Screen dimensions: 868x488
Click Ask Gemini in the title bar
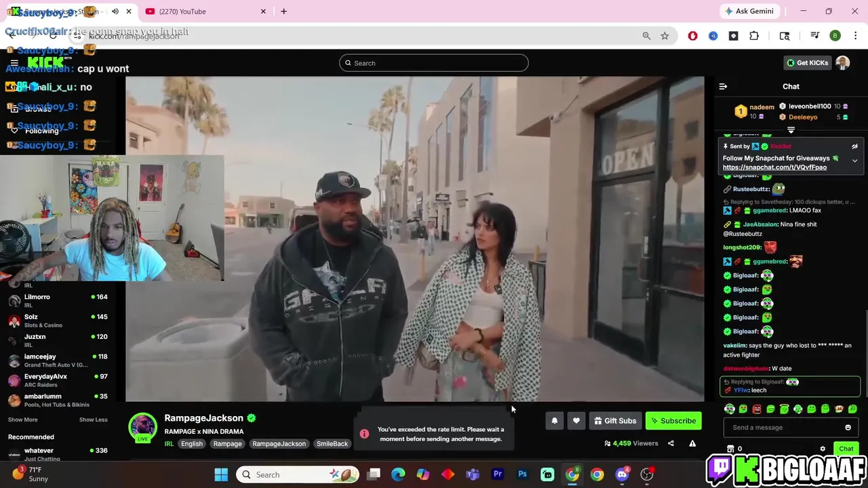point(749,12)
